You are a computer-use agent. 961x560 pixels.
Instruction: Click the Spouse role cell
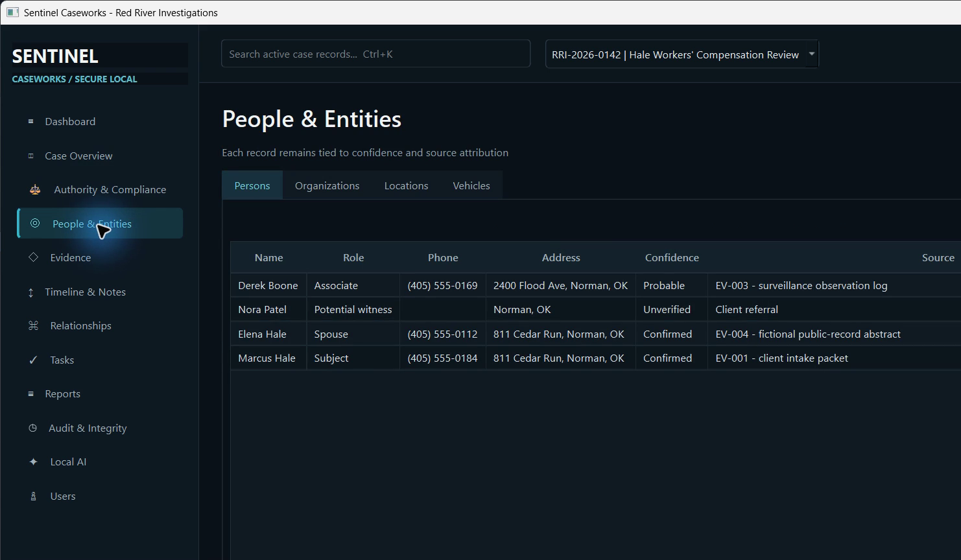point(353,334)
